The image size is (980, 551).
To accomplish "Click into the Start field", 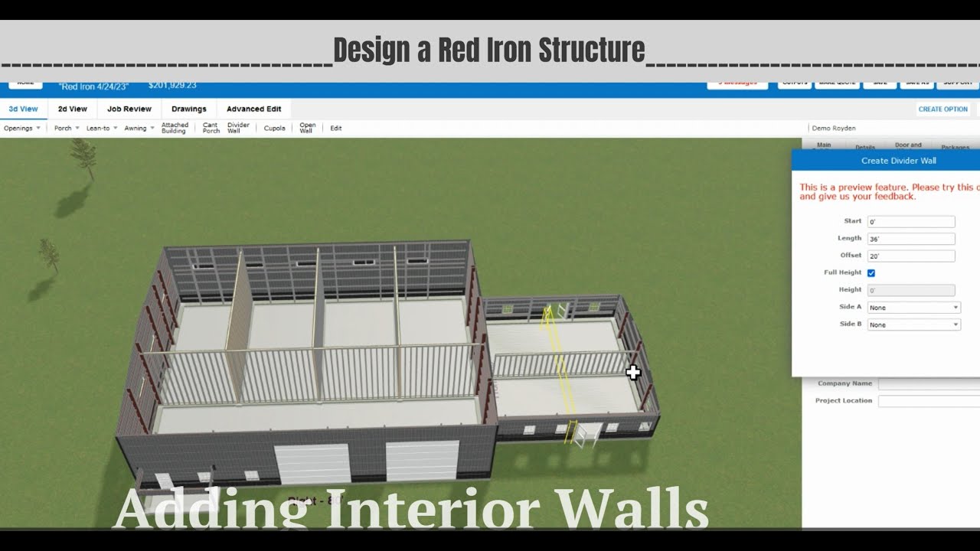I will click(x=911, y=221).
